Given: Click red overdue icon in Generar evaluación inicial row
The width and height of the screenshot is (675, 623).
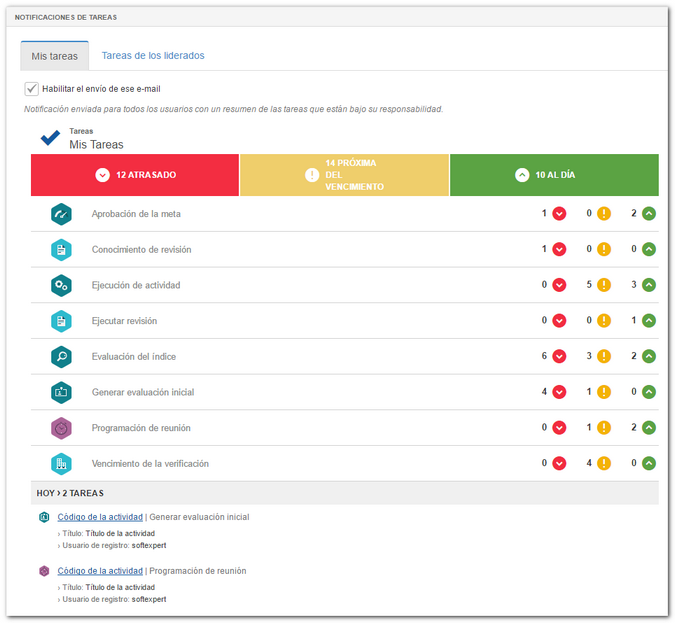Looking at the screenshot, I should point(559,392).
